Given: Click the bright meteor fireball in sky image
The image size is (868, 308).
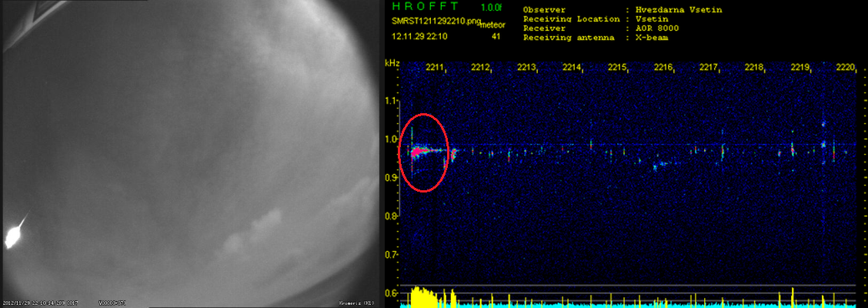Looking at the screenshot, I should click(x=14, y=234).
